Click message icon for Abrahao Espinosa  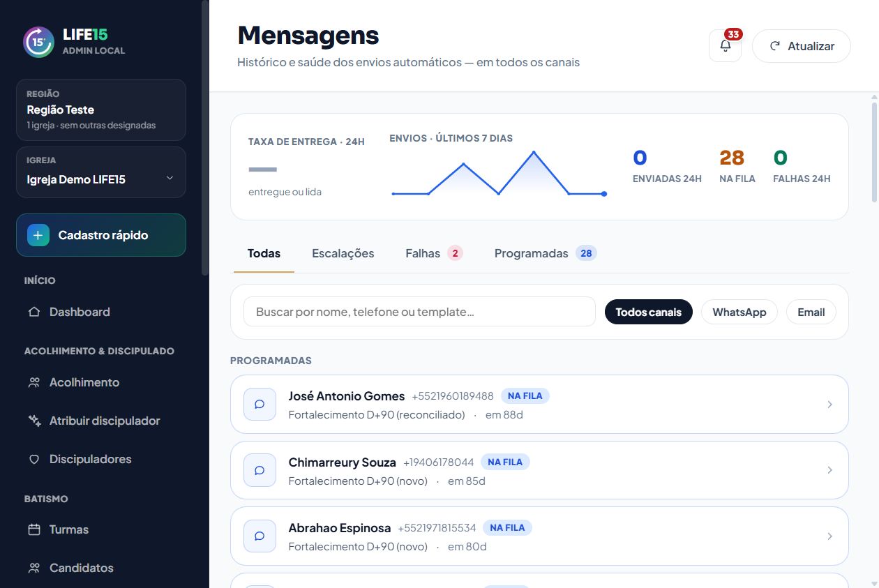click(x=260, y=536)
